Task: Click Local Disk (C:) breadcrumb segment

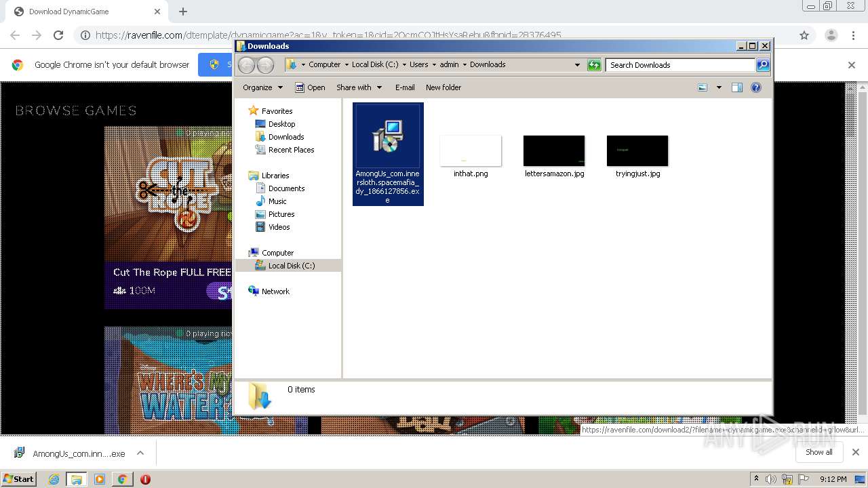Action: [375, 65]
